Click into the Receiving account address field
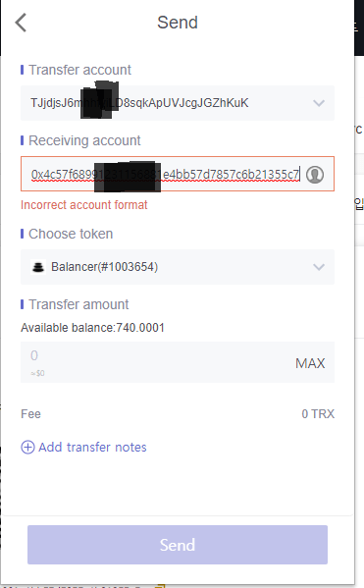364x588 pixels. (178, 174)
